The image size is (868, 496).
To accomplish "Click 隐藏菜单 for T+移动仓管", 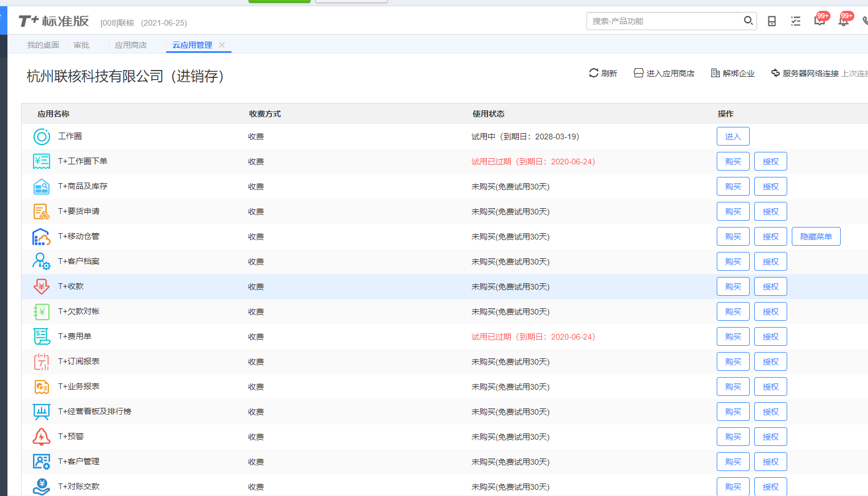I will pos(816,237).
